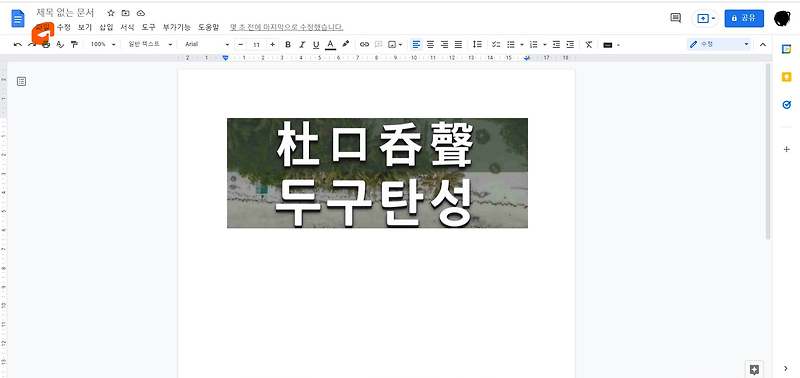This screenshot has height=378, width=800.
Task: Click the vertical scrollbar
Action: tap(768, 151)
